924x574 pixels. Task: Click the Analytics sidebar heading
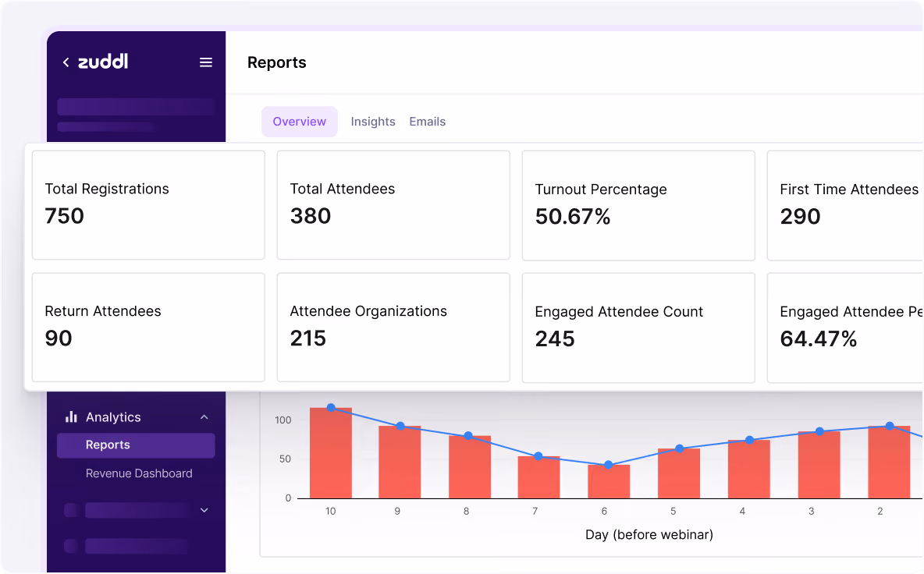click(113, 416)
